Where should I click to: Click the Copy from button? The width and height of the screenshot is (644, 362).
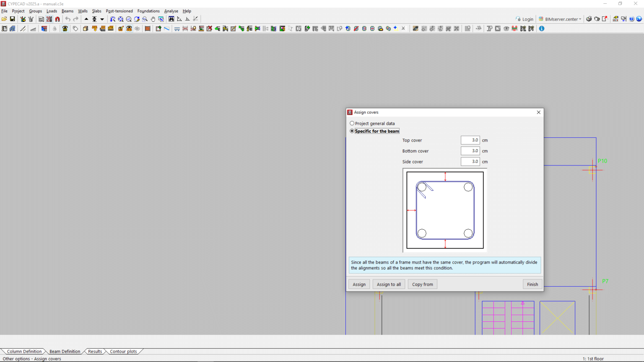point(422,284)
